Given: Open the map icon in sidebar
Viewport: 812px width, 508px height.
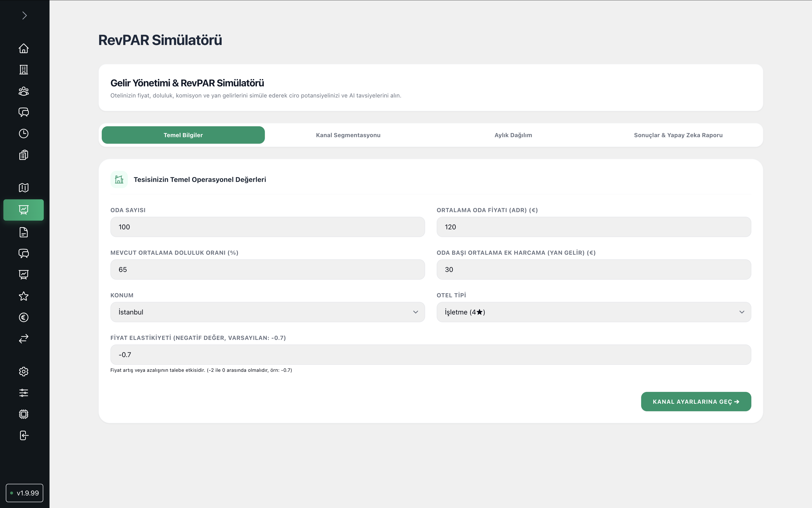Looking at the screenshot, I should tap(23, 187).
